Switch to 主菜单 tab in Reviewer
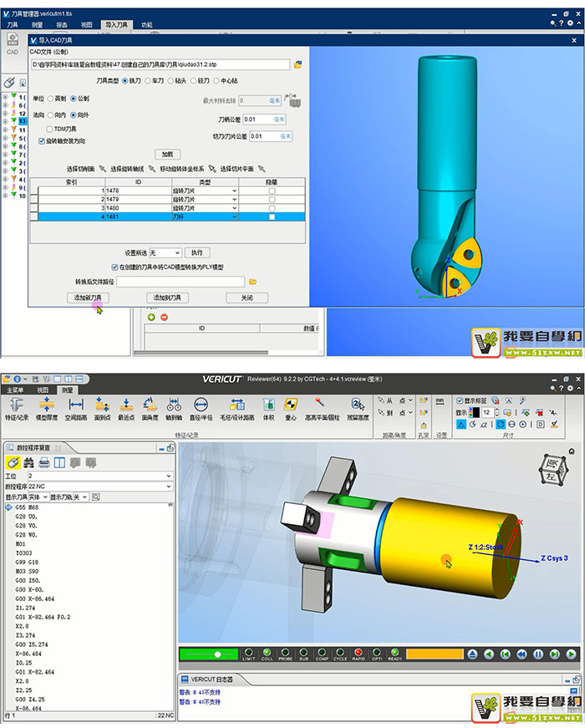Screen dimensions: 585x728 (15, 390)
